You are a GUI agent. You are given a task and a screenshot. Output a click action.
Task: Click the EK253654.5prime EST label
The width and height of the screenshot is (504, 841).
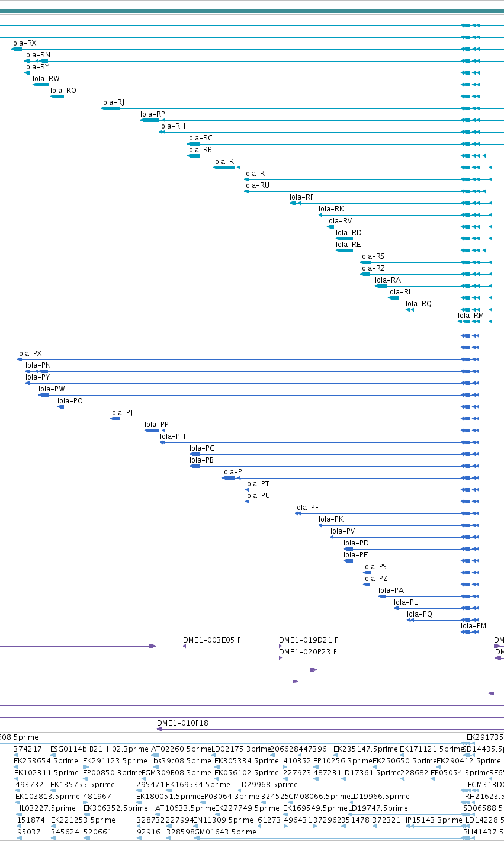click(x=46, y=761)
